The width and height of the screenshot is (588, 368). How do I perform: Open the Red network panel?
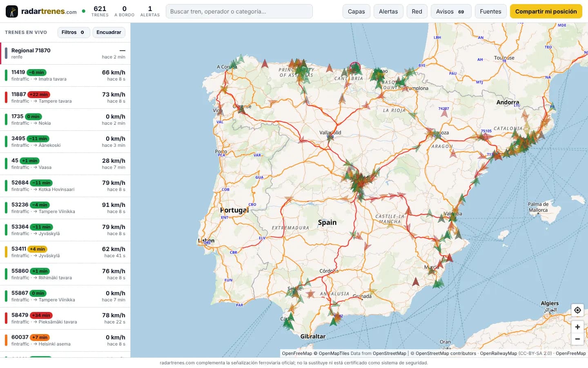417,11
